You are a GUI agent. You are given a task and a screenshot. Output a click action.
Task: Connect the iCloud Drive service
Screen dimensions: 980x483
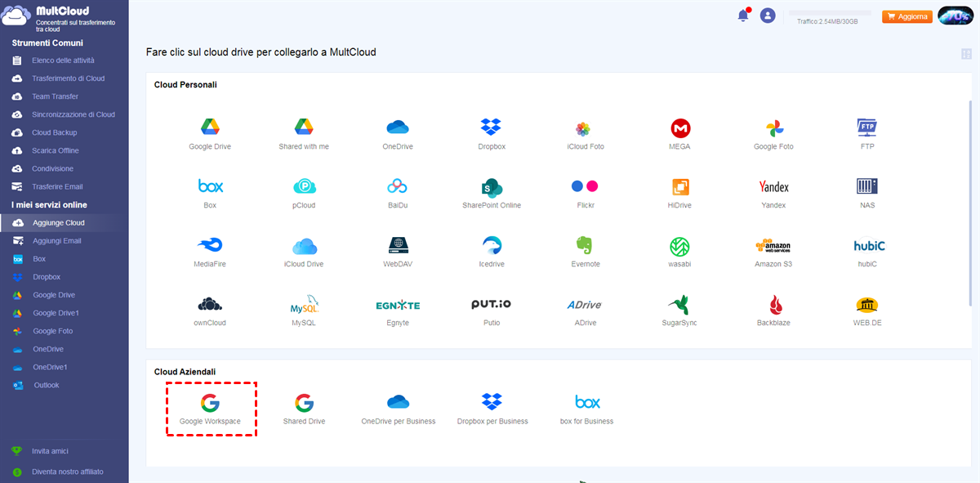click(x=304, y=245)
